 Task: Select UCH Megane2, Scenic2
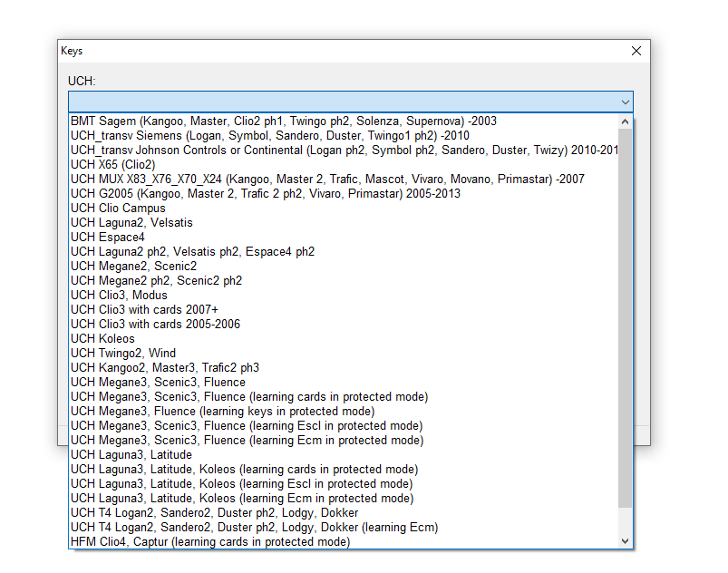[344, 266]
